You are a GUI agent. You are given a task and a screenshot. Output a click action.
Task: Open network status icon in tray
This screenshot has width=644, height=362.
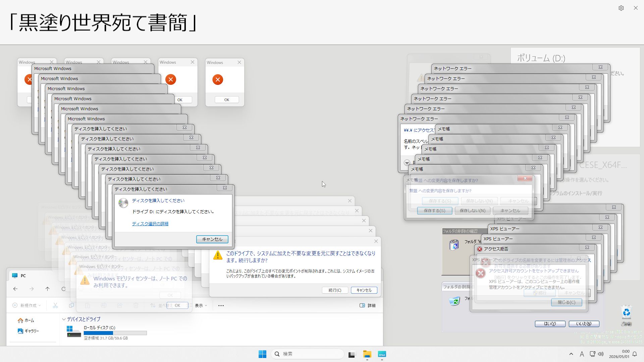[x=592, y=354]
